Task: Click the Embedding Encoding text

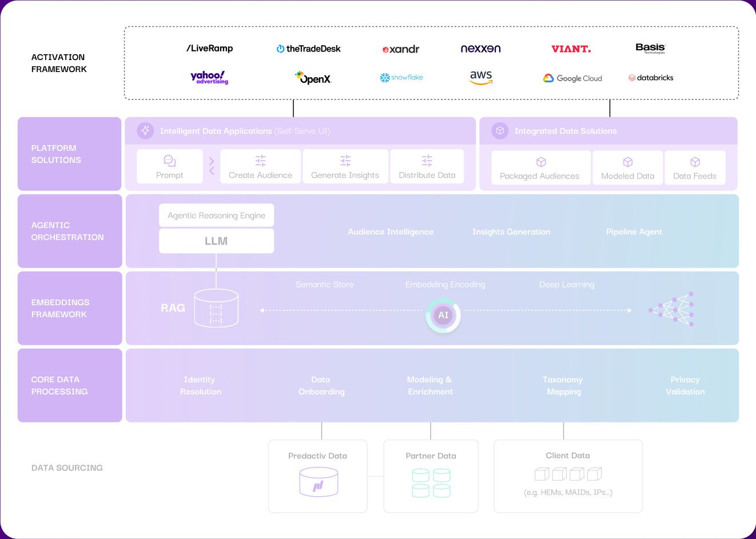Action: (445, 284)
